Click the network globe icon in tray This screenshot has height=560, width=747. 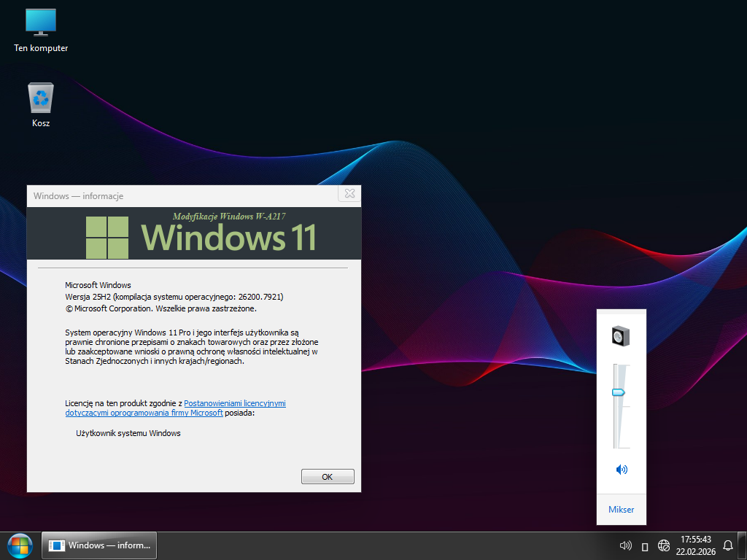[664, 545]
